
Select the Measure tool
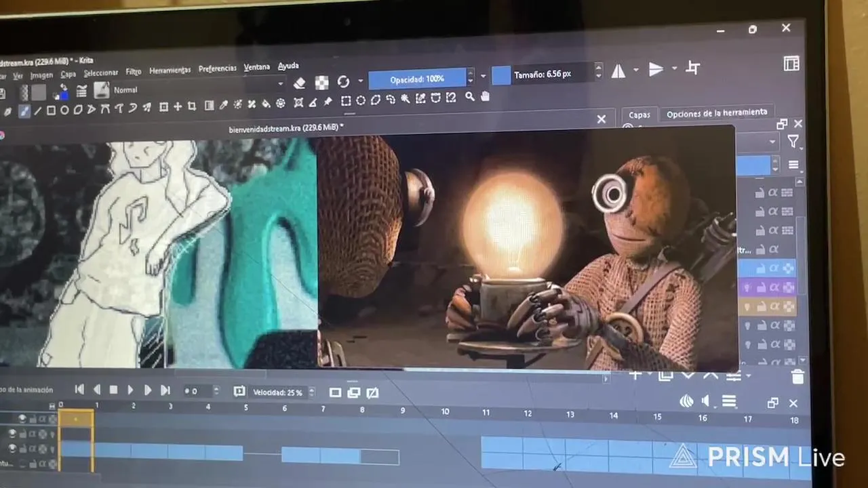(x=313, y=102)
